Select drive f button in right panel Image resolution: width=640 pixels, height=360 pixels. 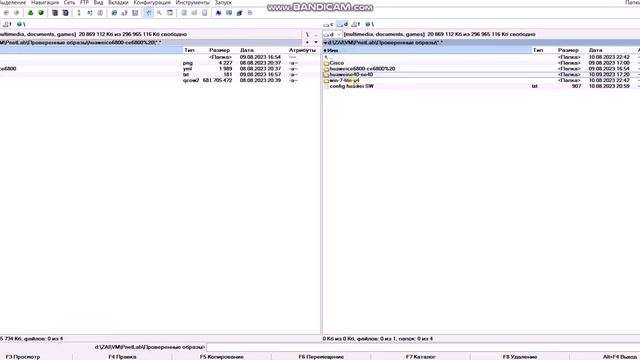coord(356,24)
